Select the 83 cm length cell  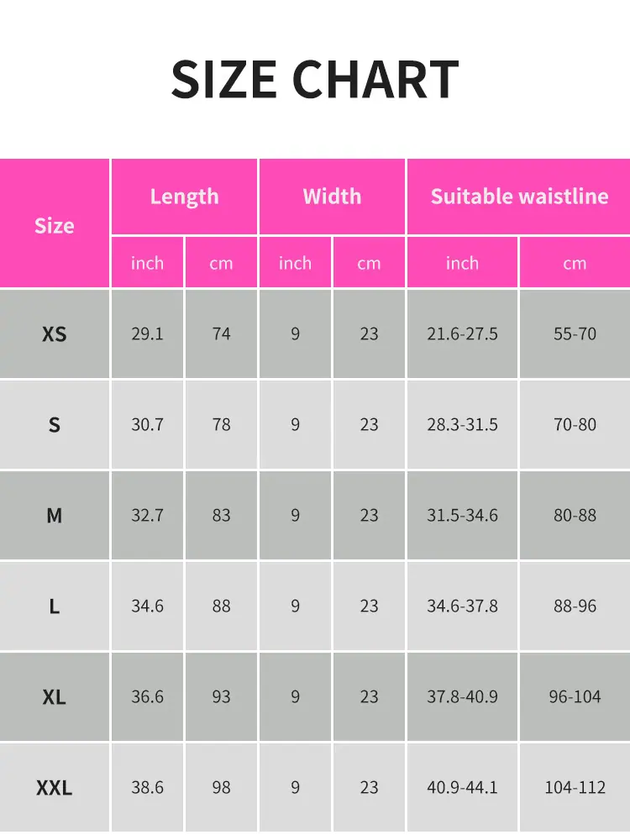point(221,516)
